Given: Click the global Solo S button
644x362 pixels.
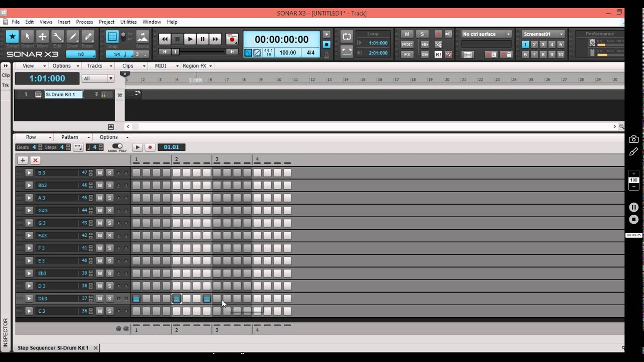Looking at the screenshot, I should pyautogui.click(x=422, y=34).
